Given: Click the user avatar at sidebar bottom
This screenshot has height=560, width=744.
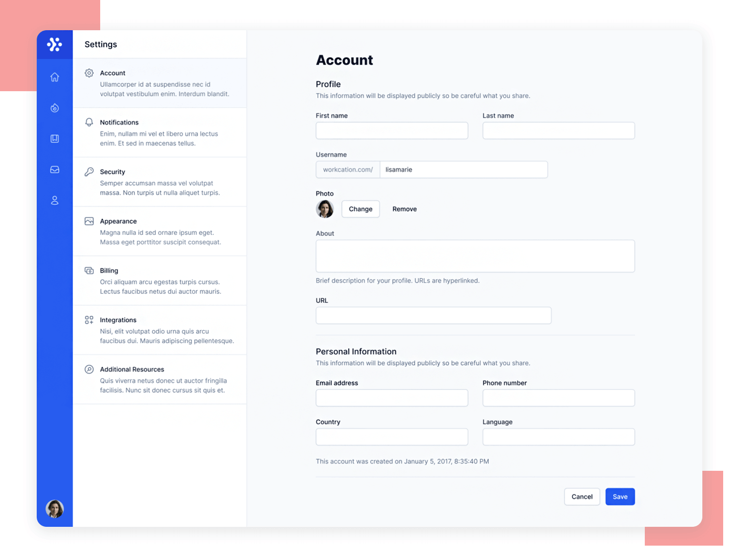Looking at the screenshot, I should pos(55,508).
